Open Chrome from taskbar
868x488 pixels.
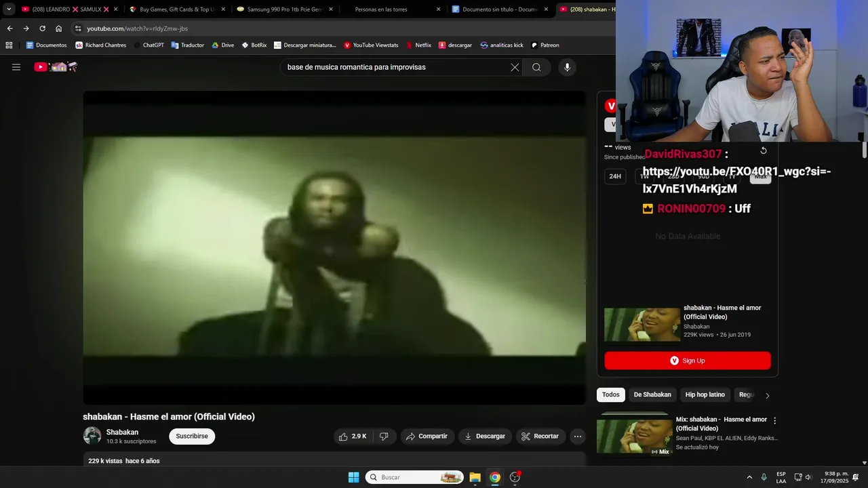pos(495,477)
